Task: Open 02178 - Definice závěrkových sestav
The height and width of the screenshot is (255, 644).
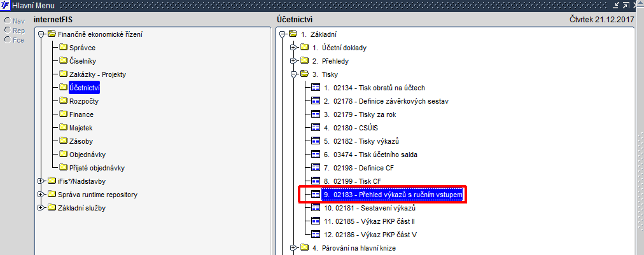Action: click(386, 101)
